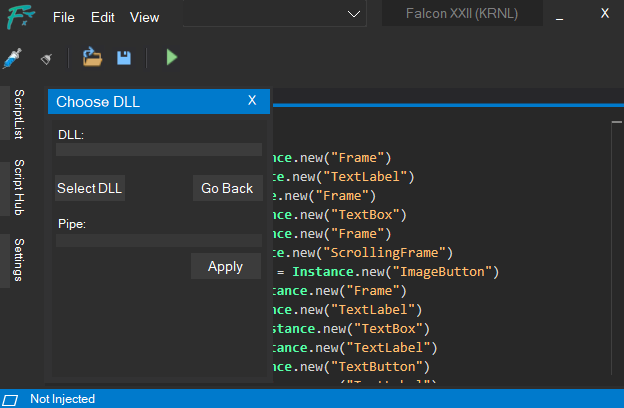This screenshot has width=624, height=408.
Task: Click the Falcon logo icon
Action: coord(20,17)
